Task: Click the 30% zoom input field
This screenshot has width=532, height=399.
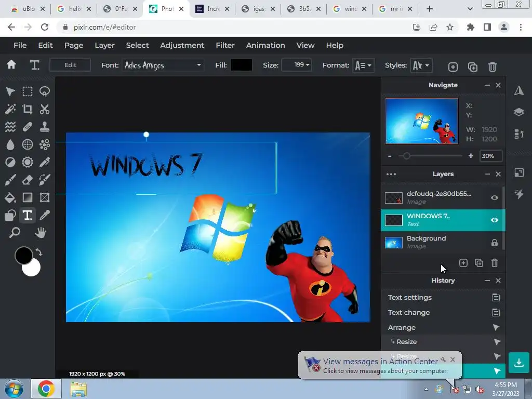Action: tap(491, 156)
